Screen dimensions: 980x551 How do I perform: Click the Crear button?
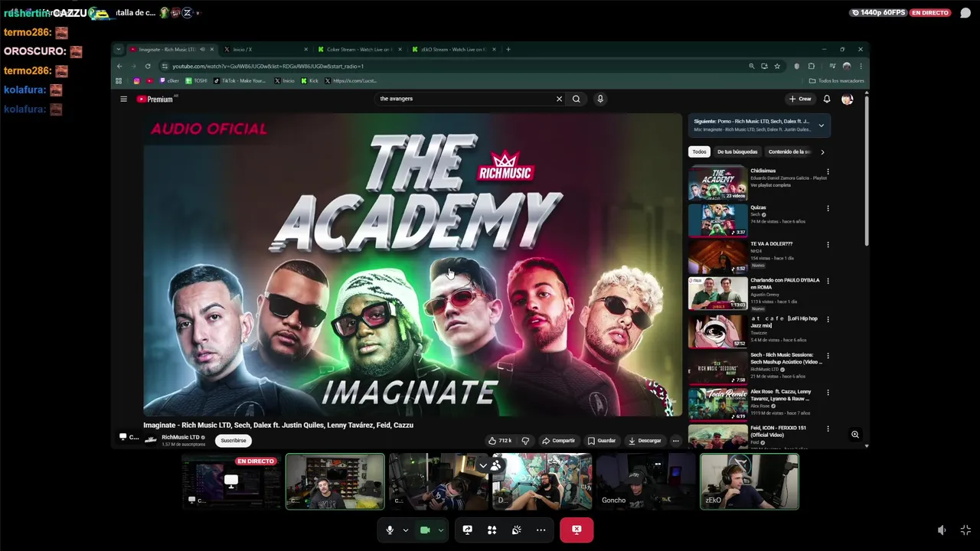[x=800, y=99]
